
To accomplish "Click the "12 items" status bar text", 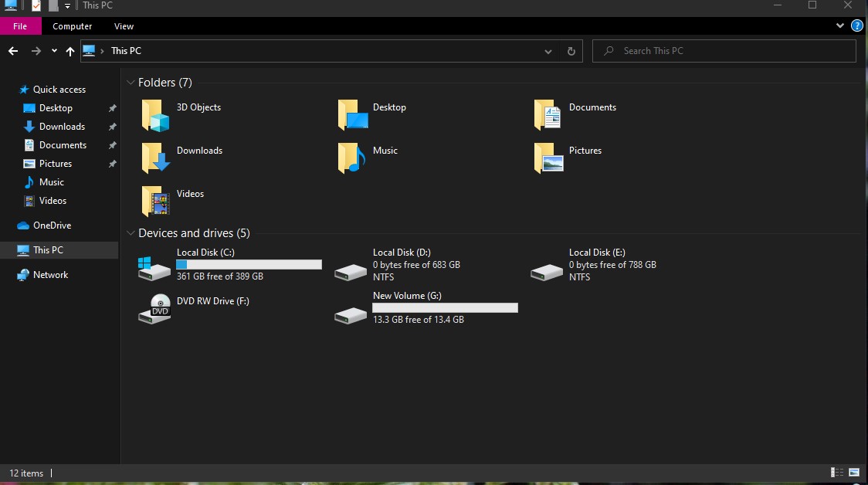I will tap(26, 473).
